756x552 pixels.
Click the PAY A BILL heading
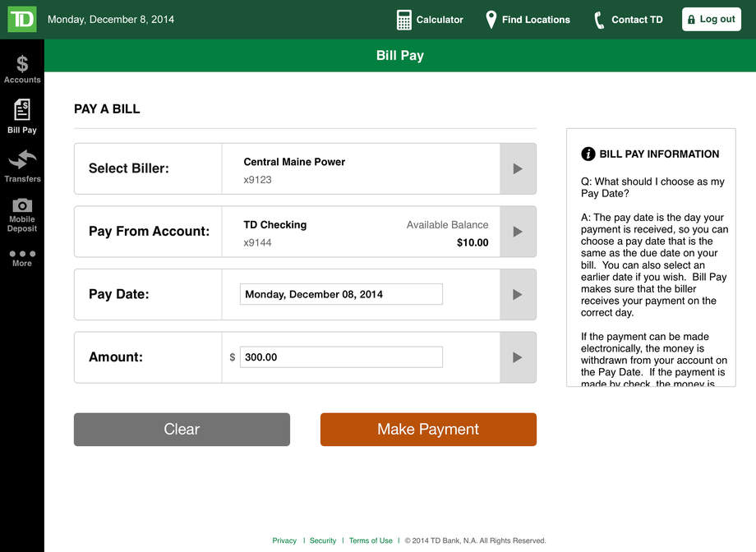click(107, 109)
